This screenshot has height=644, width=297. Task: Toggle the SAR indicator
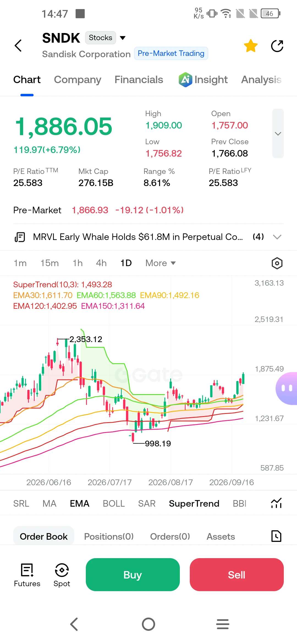[x=147, y=503]
